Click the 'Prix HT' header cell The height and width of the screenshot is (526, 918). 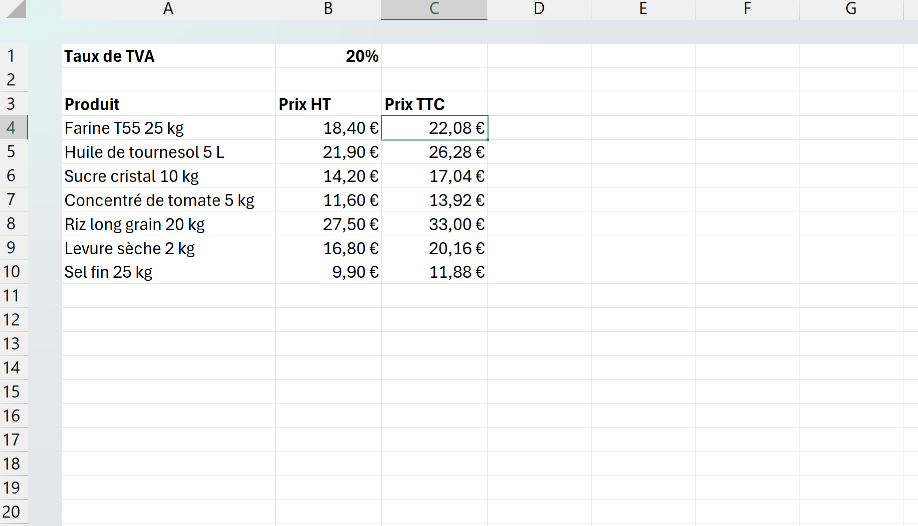(328, 104)
